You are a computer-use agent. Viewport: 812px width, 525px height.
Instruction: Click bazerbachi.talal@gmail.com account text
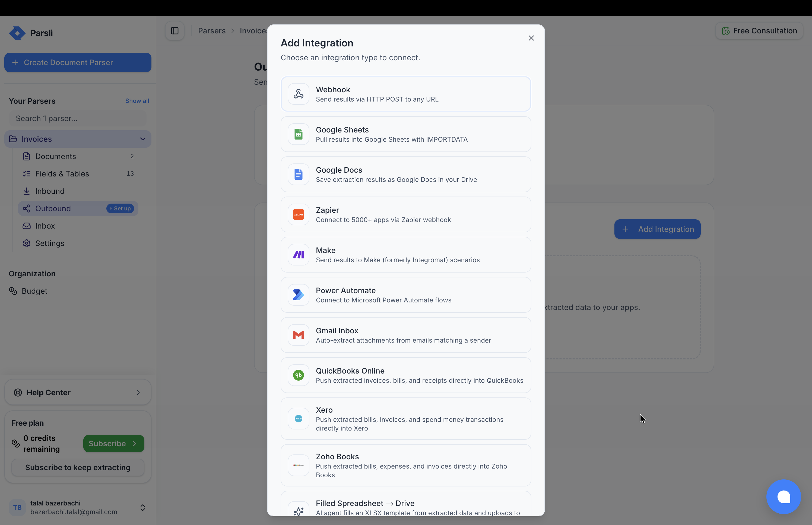[x=74, y=512]
